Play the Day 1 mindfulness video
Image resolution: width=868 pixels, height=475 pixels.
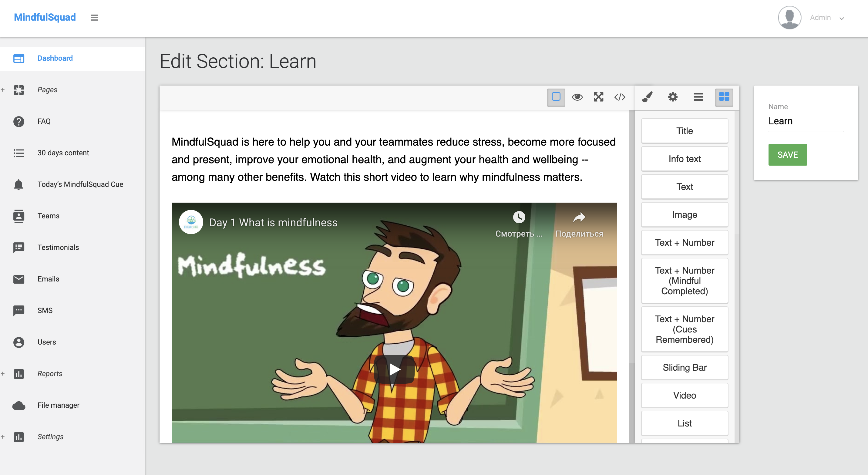tap(394, 369)
